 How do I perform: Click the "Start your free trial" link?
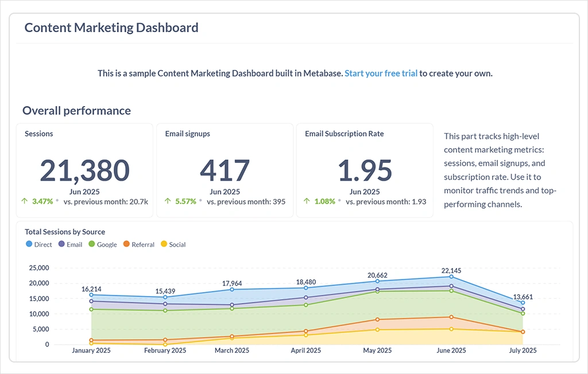[381, 73]
